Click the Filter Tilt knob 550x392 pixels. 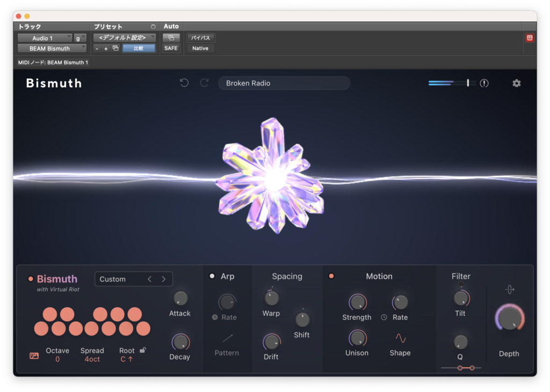pyautogui.click(x=461, y=299)
